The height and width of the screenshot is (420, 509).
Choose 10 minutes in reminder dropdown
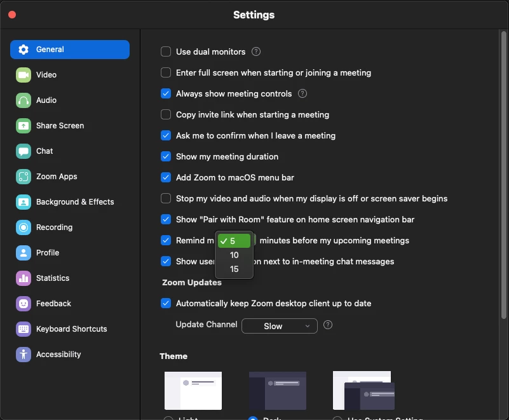point(234,255)
